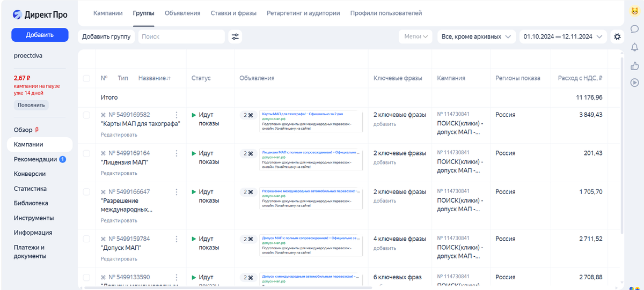This screenshot has width=644, height=290.
Task: Switch to the Ставки и фразы tab
Action: [233, 13]
